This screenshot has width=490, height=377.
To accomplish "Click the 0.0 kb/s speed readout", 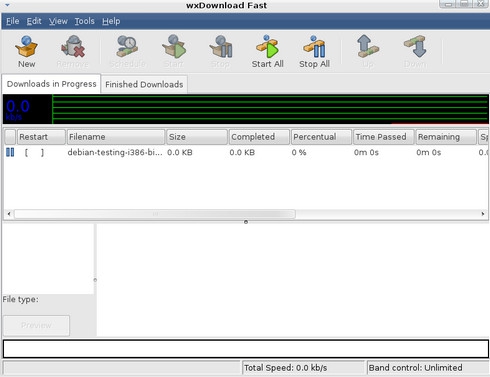I will (18, 110).
